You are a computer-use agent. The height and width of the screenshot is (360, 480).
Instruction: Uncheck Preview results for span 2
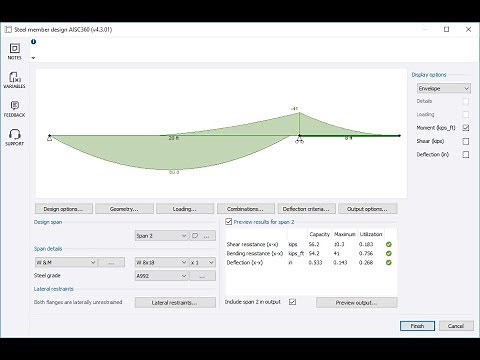click(x=229, y=222)
